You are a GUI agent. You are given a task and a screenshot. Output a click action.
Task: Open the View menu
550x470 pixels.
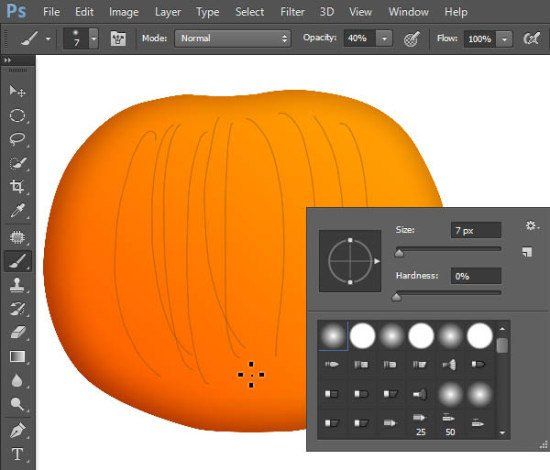point(360,12)
